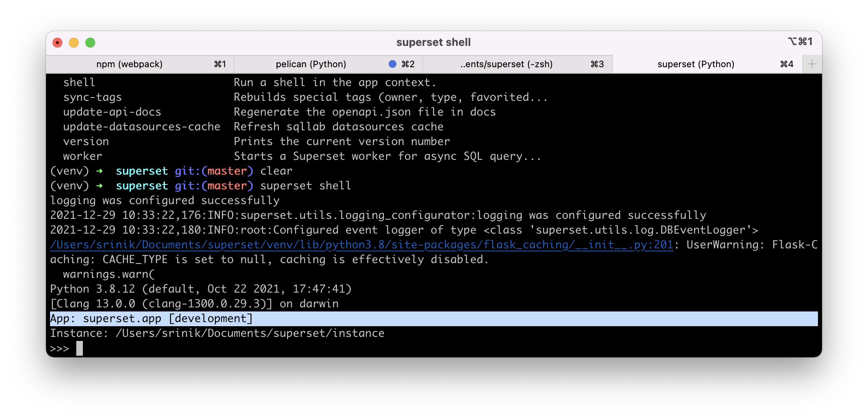Click 'Prints the current version number' description
Screen dimensions: 868x418
(342, 141)
